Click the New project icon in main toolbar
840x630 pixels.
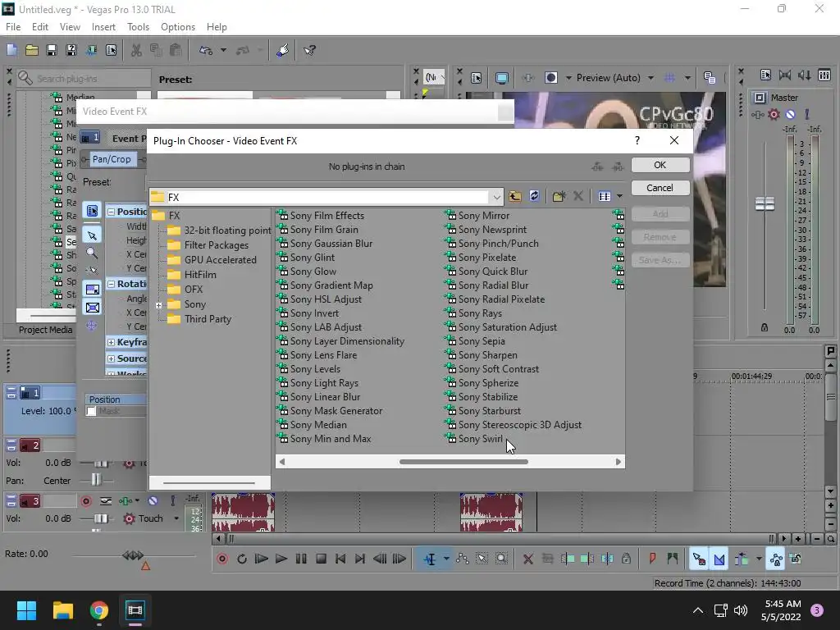click(x=11, y=50)
